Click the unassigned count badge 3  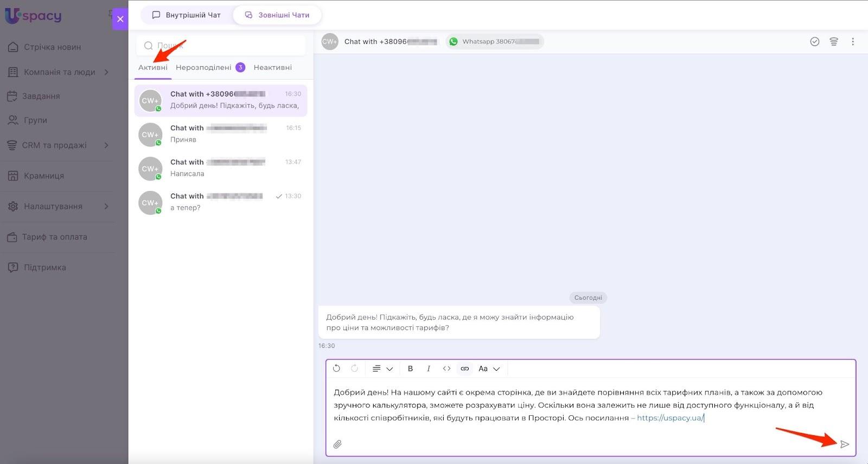click(x=240, y=67)
